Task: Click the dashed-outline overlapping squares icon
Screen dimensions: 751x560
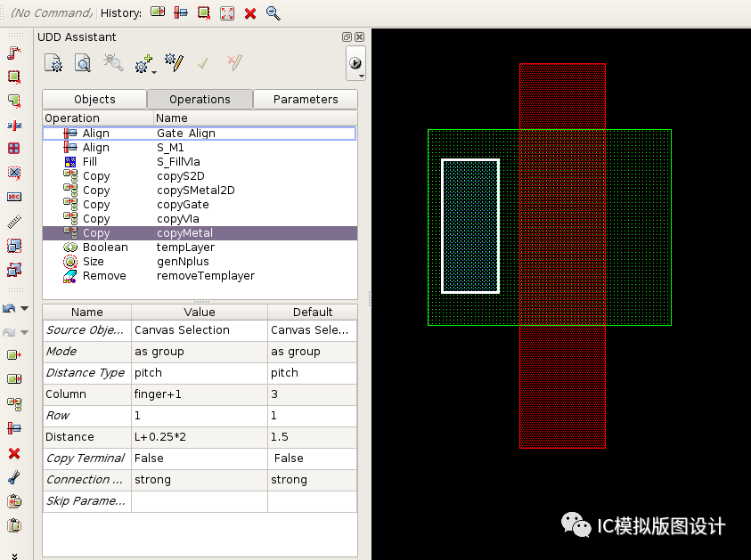Action: pyautogui.click(x=14, y=246)
